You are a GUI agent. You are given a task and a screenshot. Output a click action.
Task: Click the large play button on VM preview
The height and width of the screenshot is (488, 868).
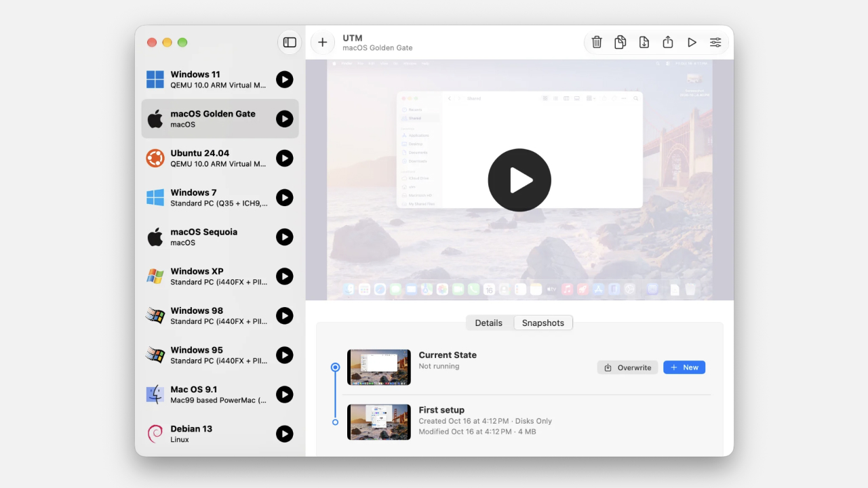pyautogui.click(x=519, y=180)
